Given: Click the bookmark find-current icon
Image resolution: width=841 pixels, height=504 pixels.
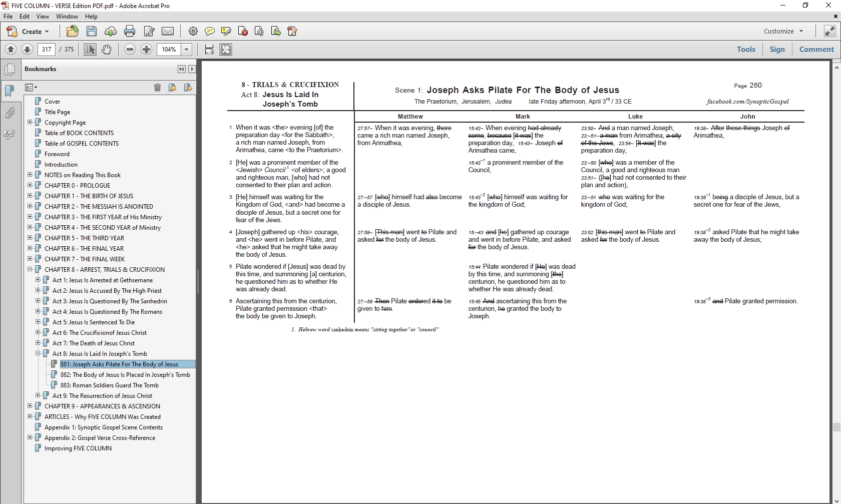Looking at the screenshot, I should pos(188,88).
